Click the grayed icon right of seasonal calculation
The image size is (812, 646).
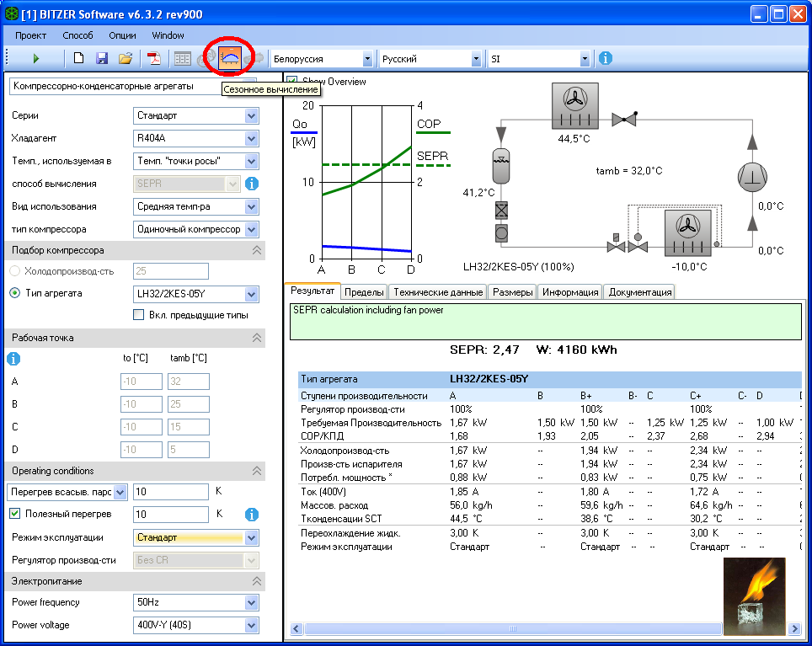(255, 58)
